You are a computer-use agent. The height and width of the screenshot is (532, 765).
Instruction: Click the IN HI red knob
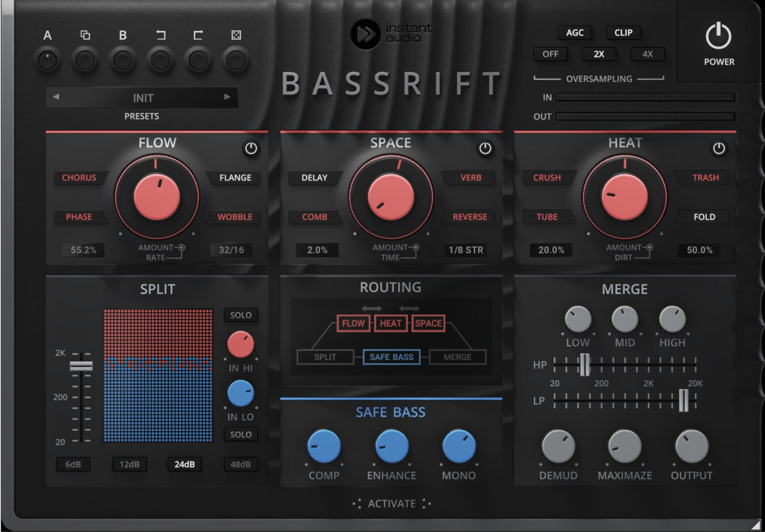(241, 345)
